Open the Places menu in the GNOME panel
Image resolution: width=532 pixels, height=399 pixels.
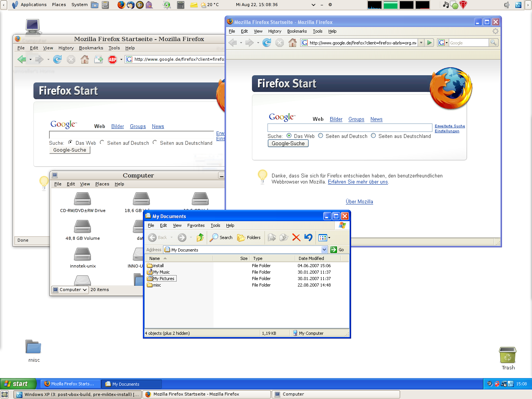59,5
